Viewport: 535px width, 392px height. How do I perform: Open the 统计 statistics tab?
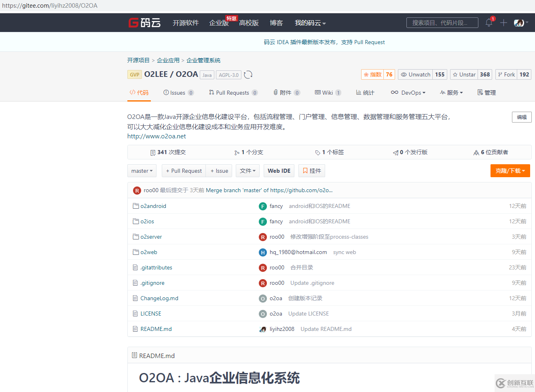point(365,93)
